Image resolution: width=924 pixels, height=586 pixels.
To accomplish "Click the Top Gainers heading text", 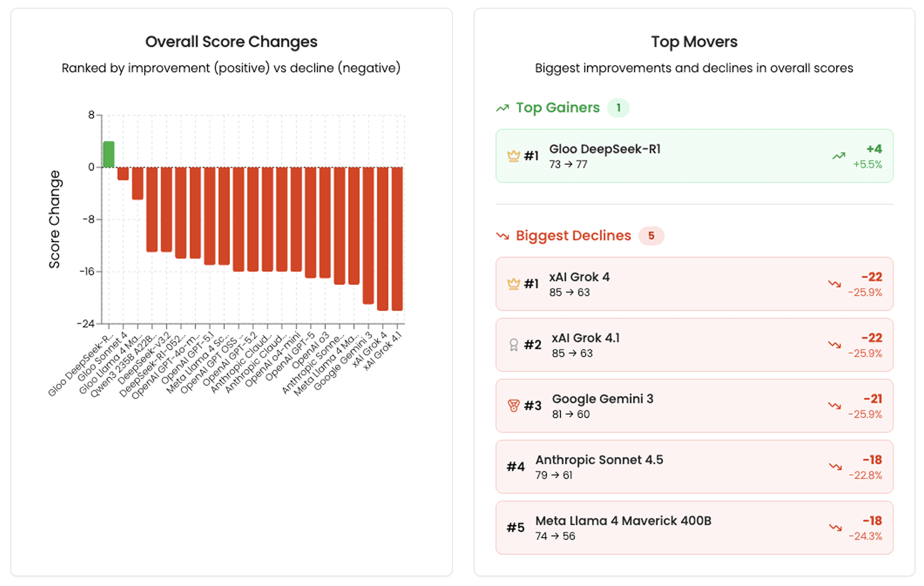I will click(x=558, y=108).
